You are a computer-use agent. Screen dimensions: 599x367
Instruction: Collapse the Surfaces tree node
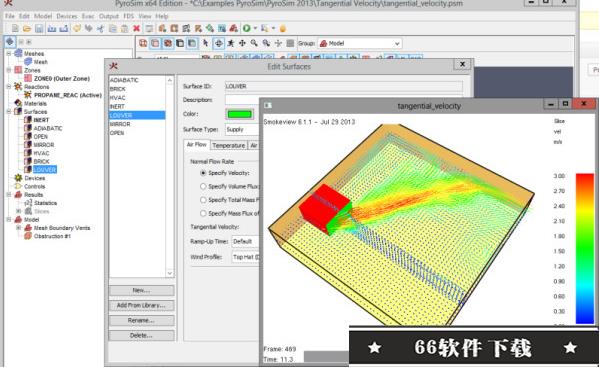coord(9,112)
